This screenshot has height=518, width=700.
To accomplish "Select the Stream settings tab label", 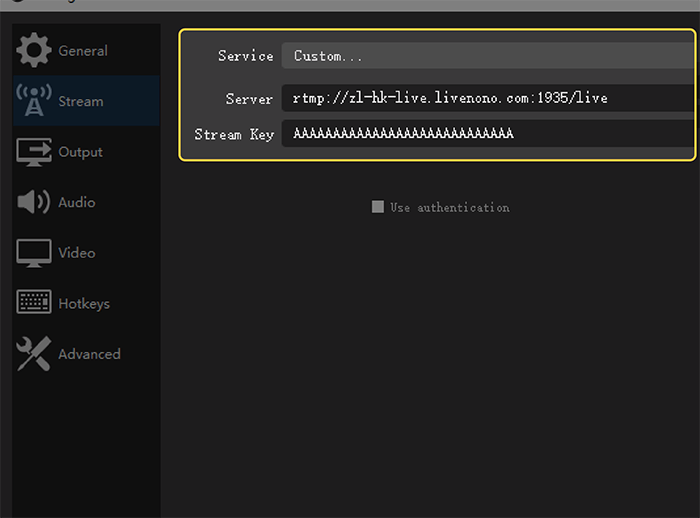I will click(81, 101).
